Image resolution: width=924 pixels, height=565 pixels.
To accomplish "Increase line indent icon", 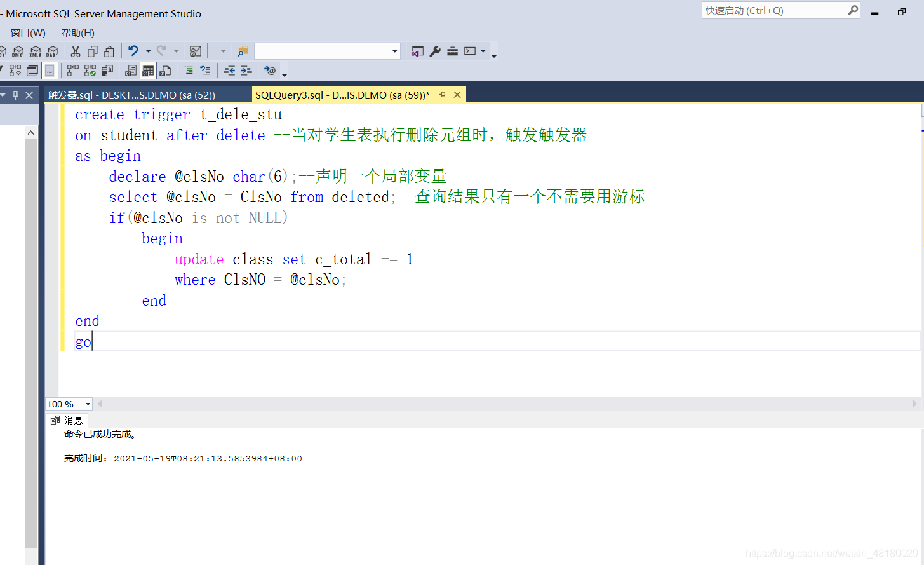I will pyautogui.click(x=246, y=71).
